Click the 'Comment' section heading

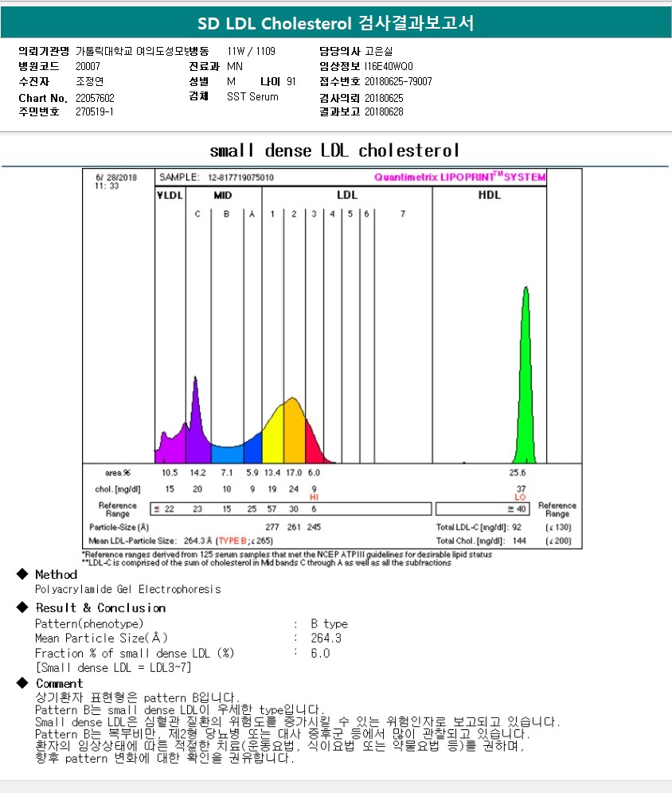click(59, 684)
